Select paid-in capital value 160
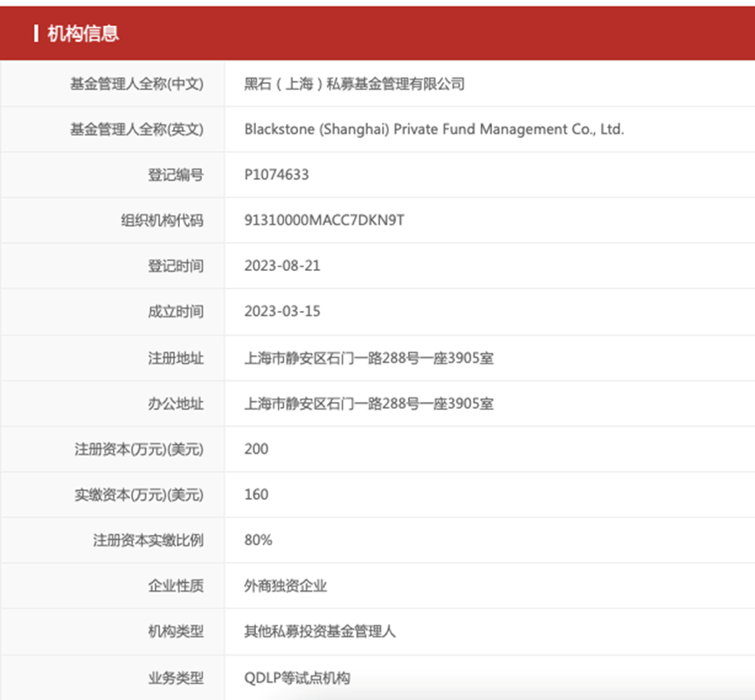Screen dimensions: 755x700 [256, 495]
